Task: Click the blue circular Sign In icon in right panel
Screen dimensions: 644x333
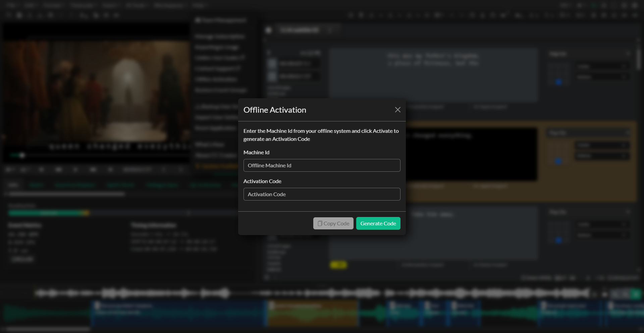Action: click(x=559, y=81)
